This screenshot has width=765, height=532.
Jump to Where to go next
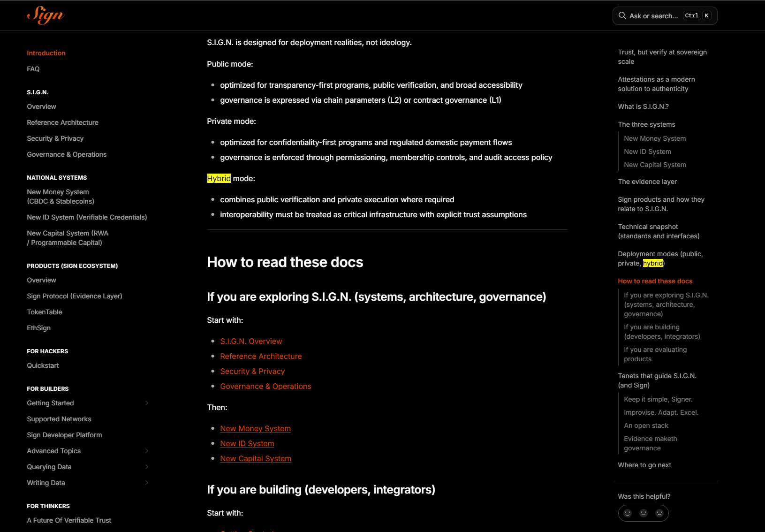[644, 465]
